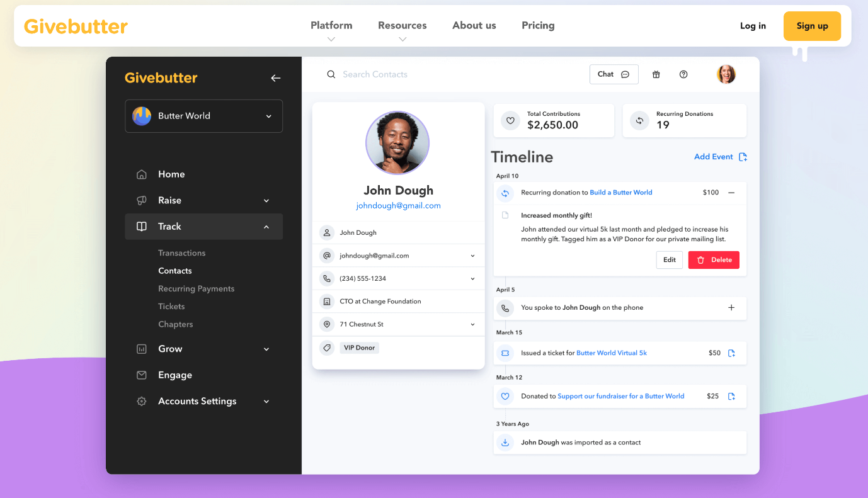Image resolution: width=868 pixels, height=498 pixels.
Task: Click the Build a Butter World link
Action: pos(620,193)
